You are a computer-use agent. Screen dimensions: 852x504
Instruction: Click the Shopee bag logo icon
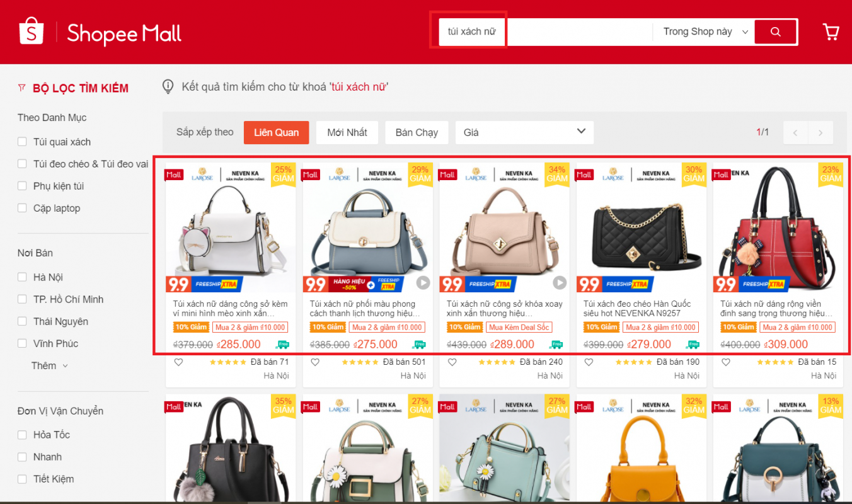(x=31, y=31)
